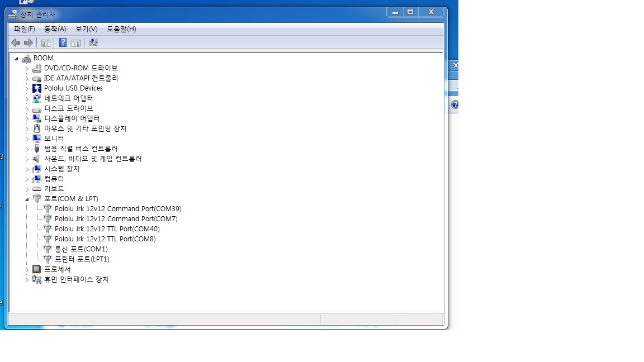Open the 도움말(H) menu
644x362 pixels.
tap(121, 29)
